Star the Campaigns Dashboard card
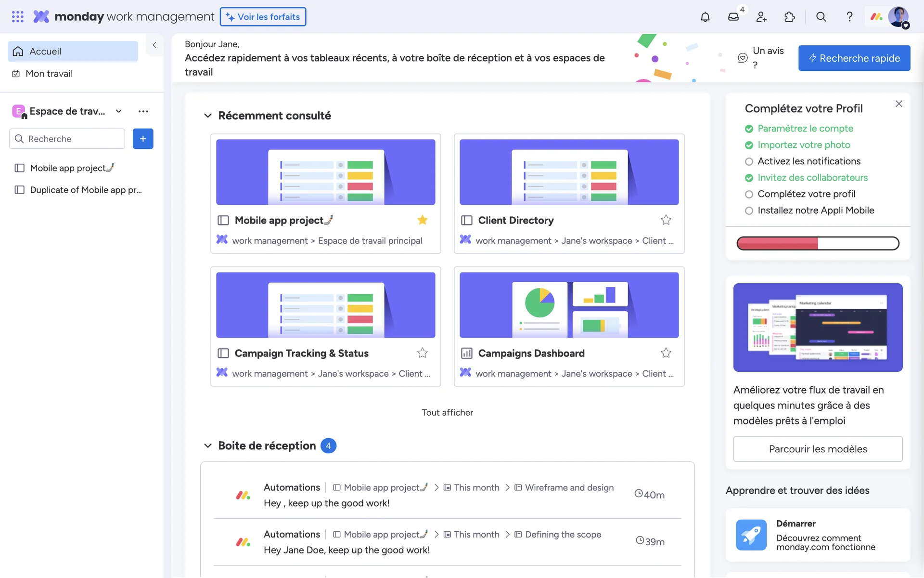Image resolution: width=924 pixels, height=578 pixels. (666, 353)
